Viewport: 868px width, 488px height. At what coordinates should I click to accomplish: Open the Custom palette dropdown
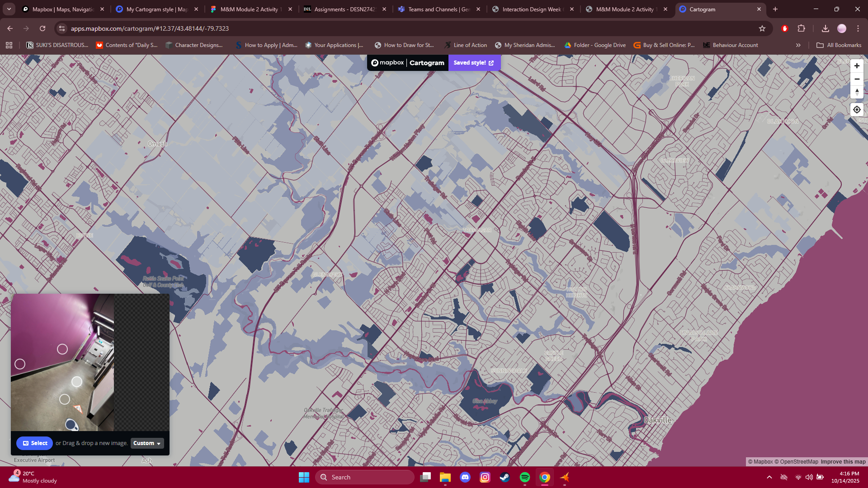point(146,443)
